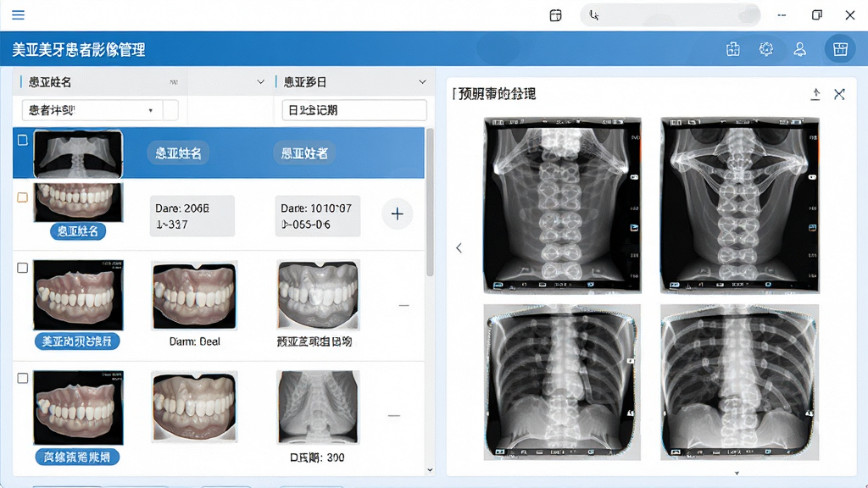
Task: Expand the preview panel bottom arrow
Action: (737, 473)
